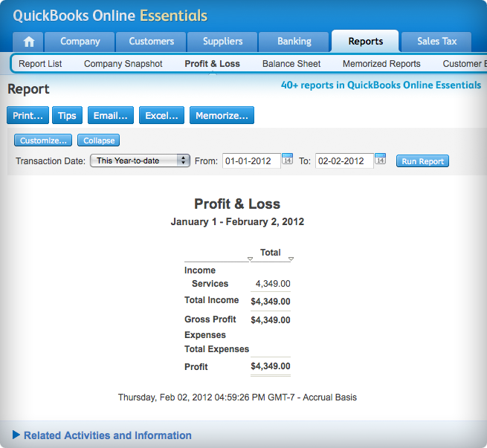
Task: Click the Tips button
Action: point(67,115)
